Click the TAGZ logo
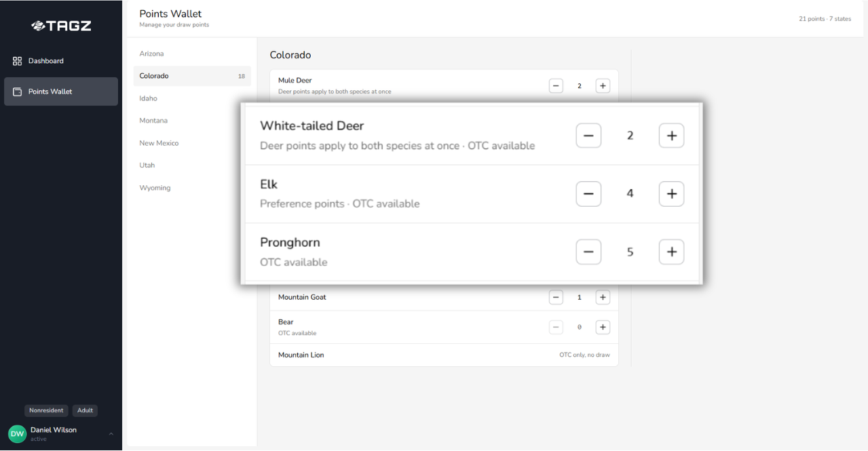This screenshot has height=451, width=868. click(60, 25)
